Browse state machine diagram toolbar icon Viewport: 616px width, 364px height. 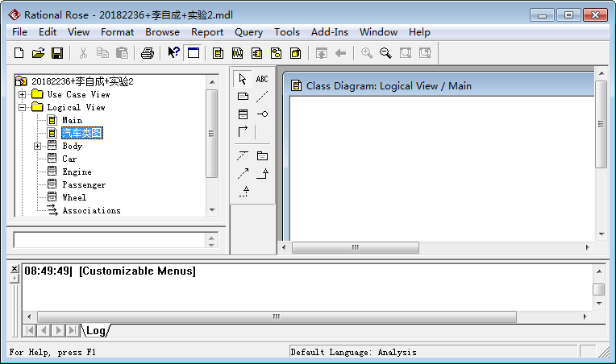pos(277,53)
